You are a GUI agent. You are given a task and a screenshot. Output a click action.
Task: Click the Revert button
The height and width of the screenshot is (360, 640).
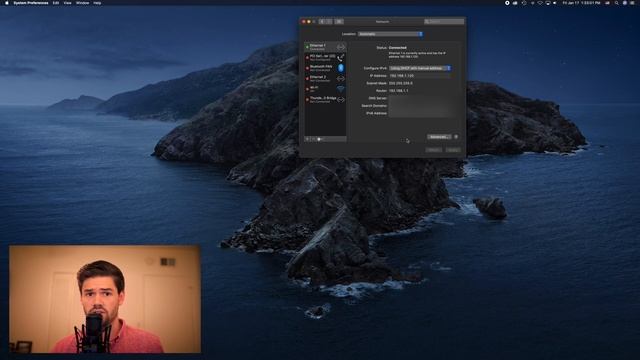pos(433,150)
